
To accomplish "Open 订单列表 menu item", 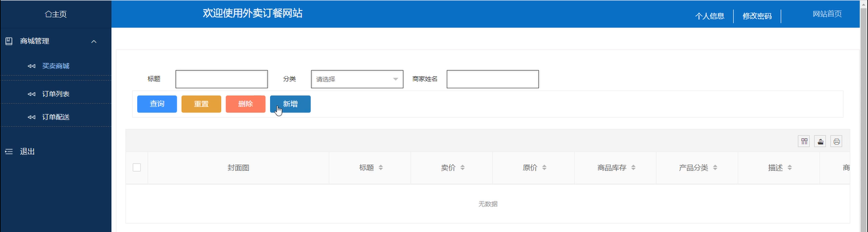I will [x=56, y=94].
